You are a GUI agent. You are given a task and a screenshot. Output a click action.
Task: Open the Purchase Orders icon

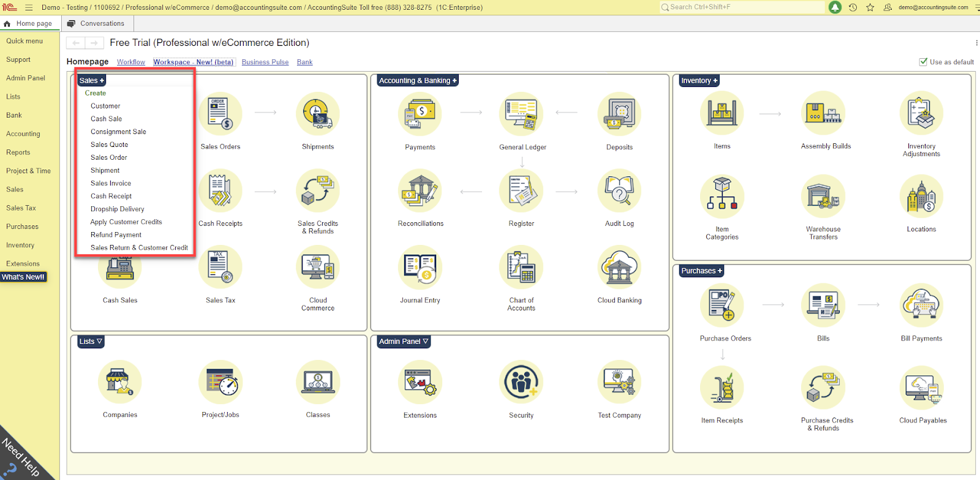coord(722,306)
